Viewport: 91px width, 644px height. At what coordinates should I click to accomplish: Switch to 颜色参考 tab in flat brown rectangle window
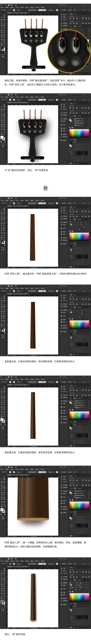79,220
